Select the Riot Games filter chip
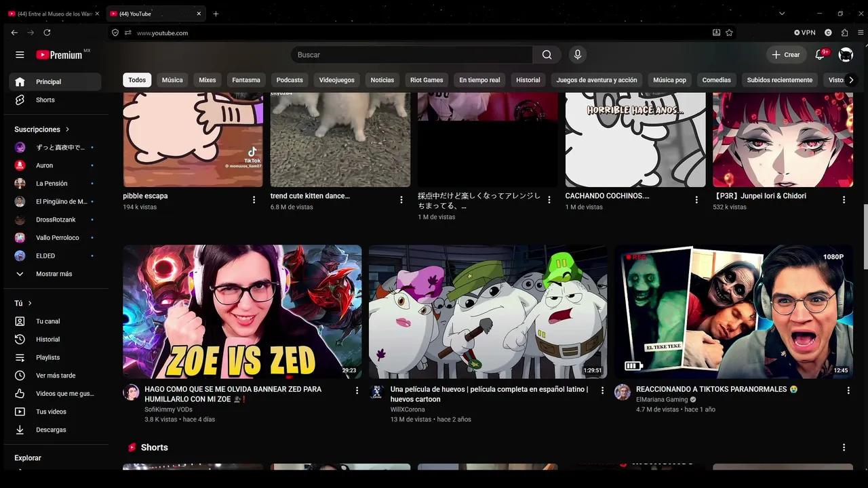Image resolution: width=868 pixels, height=488 pixels. (427, 80)
